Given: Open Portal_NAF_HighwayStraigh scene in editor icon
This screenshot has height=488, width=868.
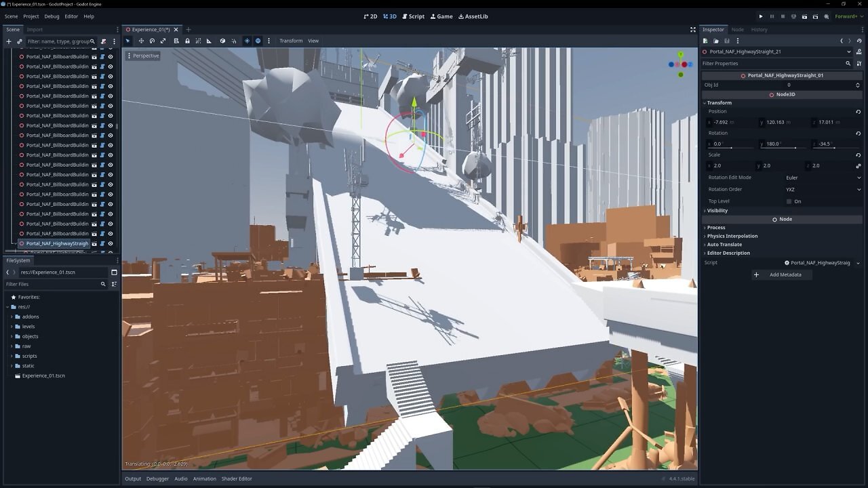Looking at the screenshot, I should click(x=94, y=243).
